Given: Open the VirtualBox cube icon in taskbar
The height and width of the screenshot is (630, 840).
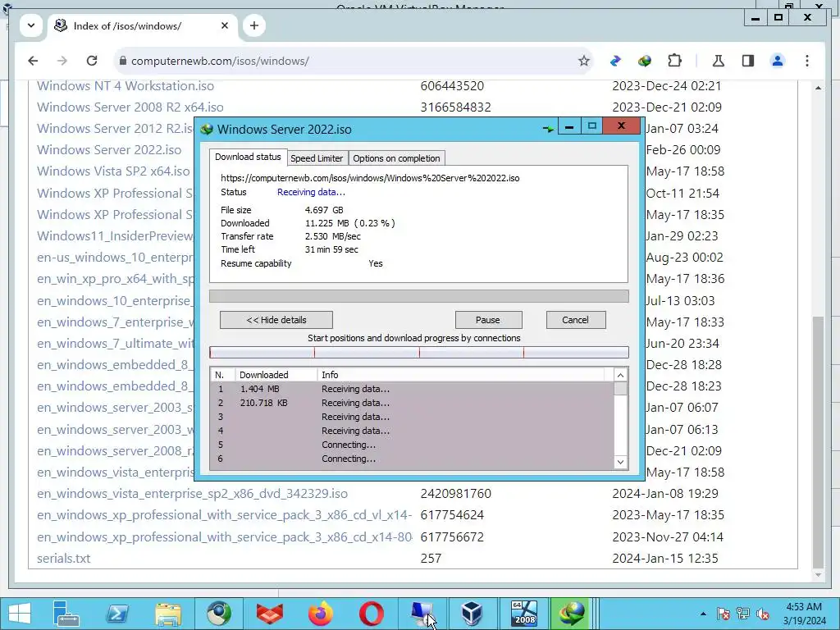Looking at the screenshot, I should tap(472, 614).
